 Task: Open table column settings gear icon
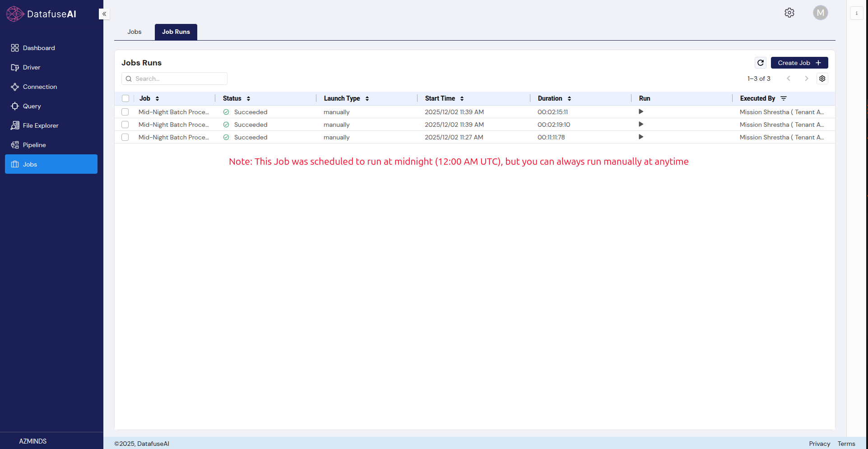[x=822, y=79]
